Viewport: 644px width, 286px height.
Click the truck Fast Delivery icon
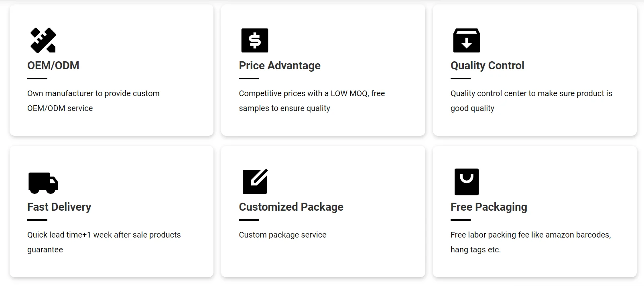point(43,183)
